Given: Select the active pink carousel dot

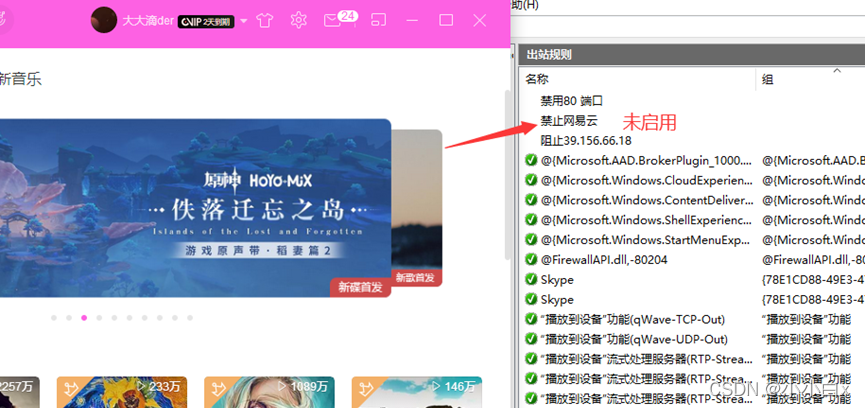Looking at the screenshot, I should (x=84, y=318).
